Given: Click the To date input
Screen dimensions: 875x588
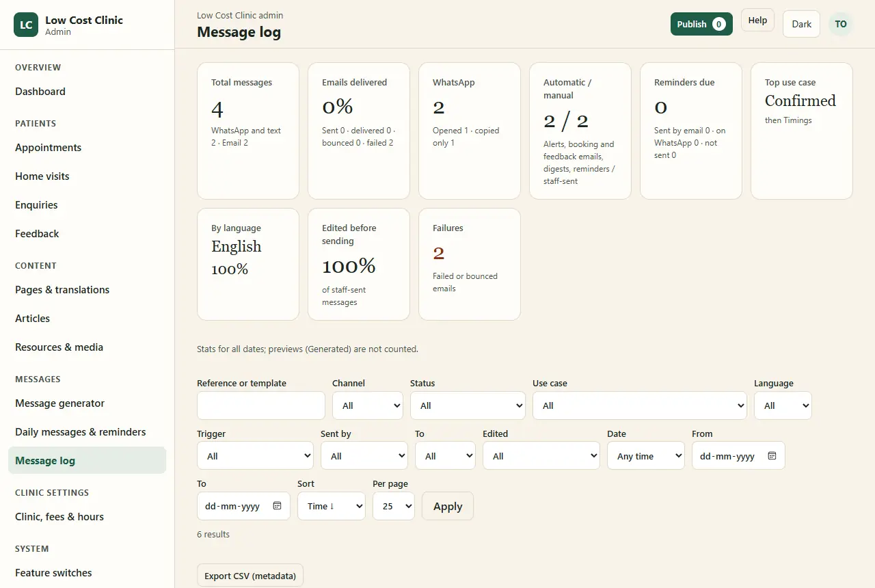Looking at the screenshot, I should click(243, 506).
